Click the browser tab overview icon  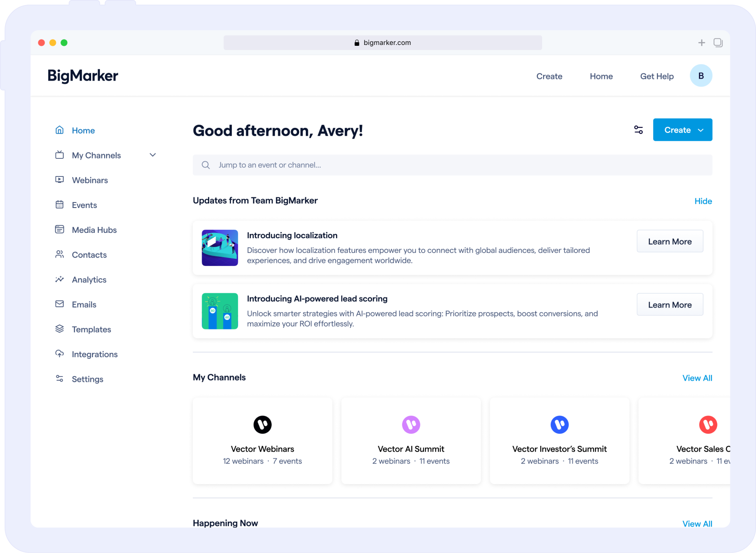(718, 42)
